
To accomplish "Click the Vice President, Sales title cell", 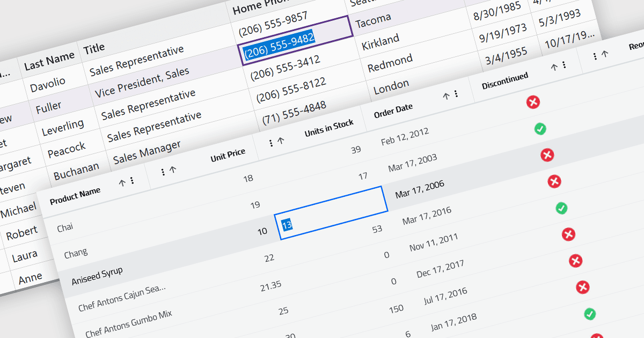I will click(142, 83).
